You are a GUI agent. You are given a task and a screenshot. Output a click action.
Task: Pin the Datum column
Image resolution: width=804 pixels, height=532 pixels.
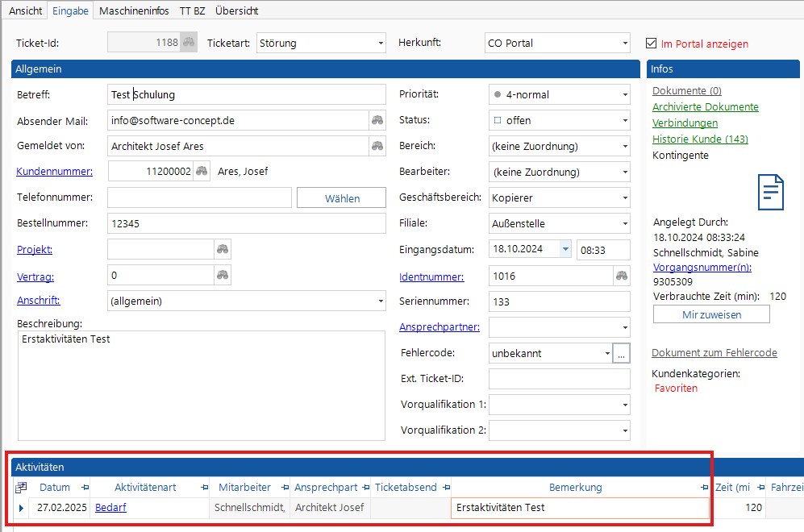(85, 488)
